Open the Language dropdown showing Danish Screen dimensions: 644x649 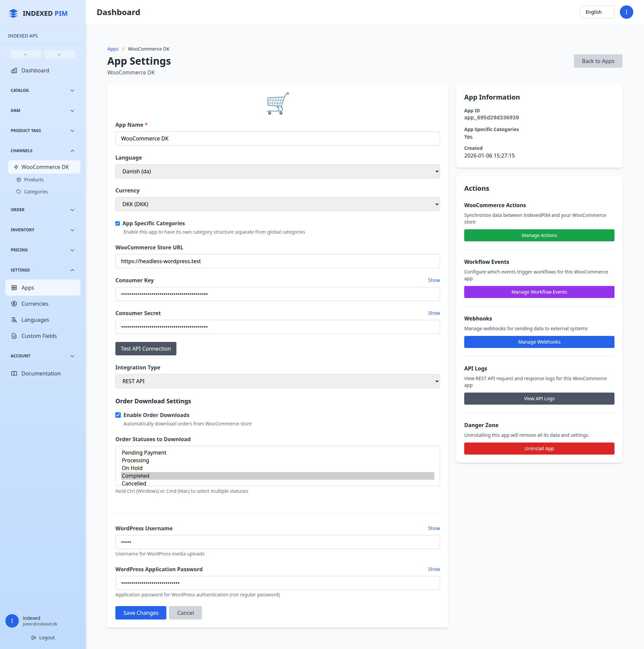pyautogui.click(x=277, y=171)
